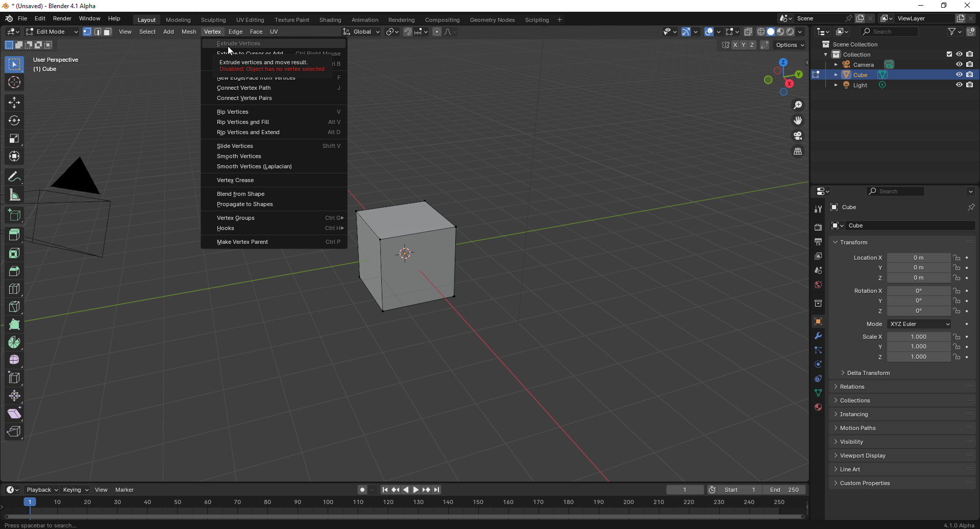980x529 pixels.
Task: Select the Edge Slide tool
Action: click(14, 378)
